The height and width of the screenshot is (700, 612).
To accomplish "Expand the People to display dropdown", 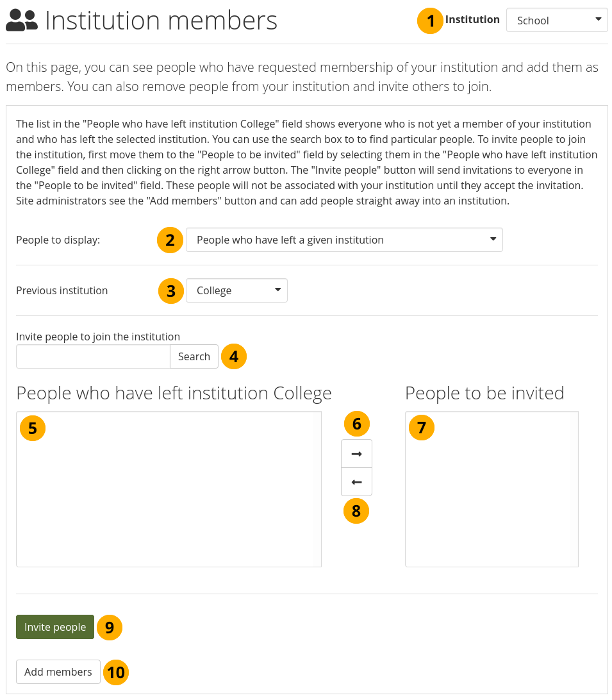I will tap(344, 240).
